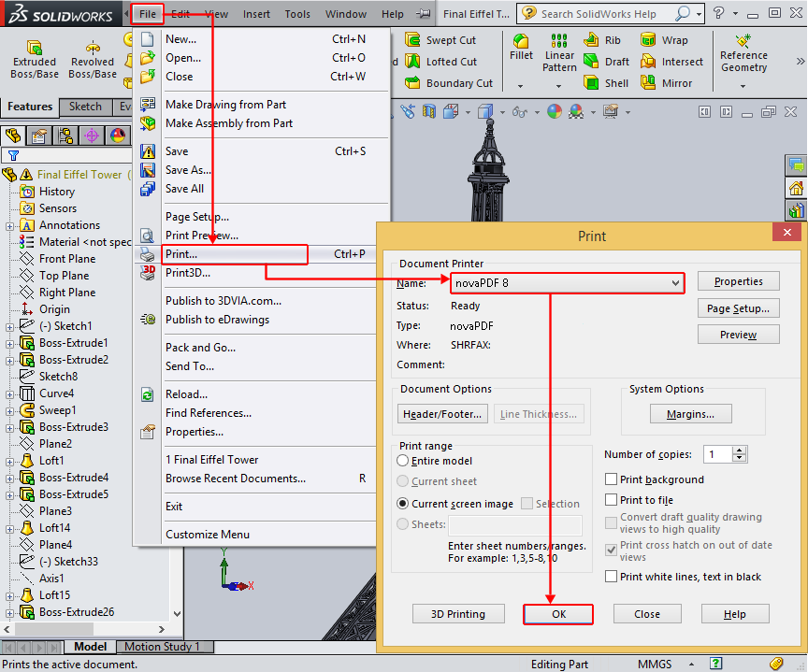The image size is (808, 672).
Task: Select the Shell feature tool
Action: [605, 82]
